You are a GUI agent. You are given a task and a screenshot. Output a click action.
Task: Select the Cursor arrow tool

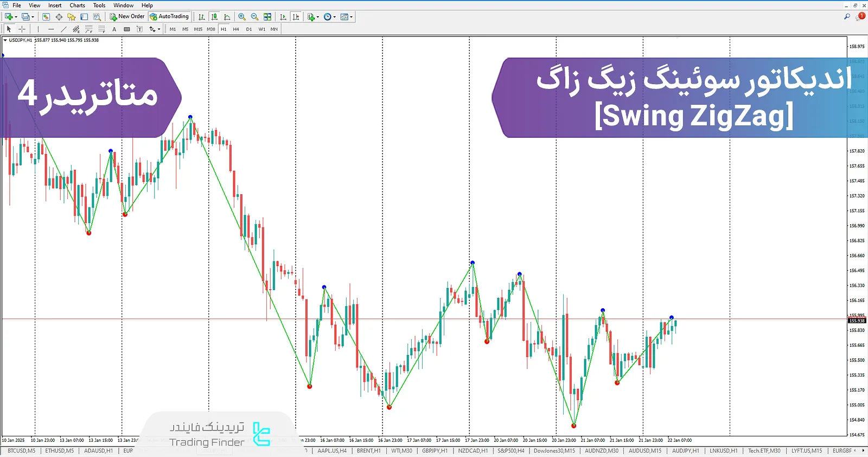(x=9, y=29)
